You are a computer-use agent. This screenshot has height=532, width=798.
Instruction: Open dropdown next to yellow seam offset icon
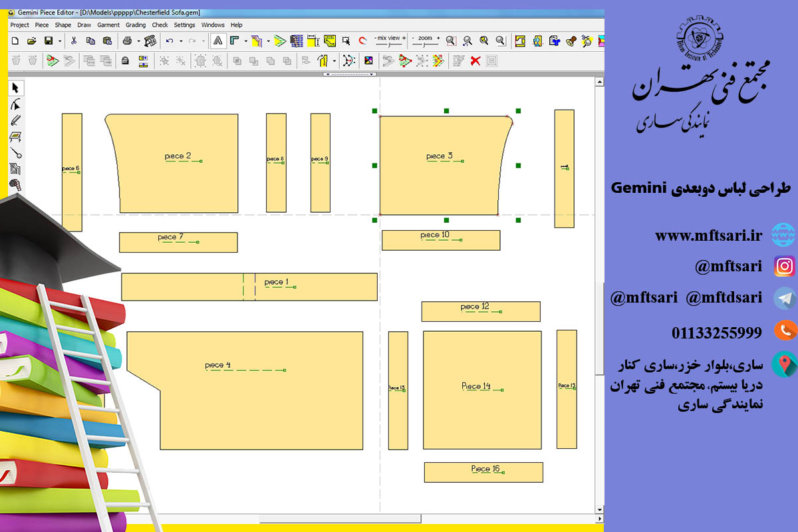269,41
